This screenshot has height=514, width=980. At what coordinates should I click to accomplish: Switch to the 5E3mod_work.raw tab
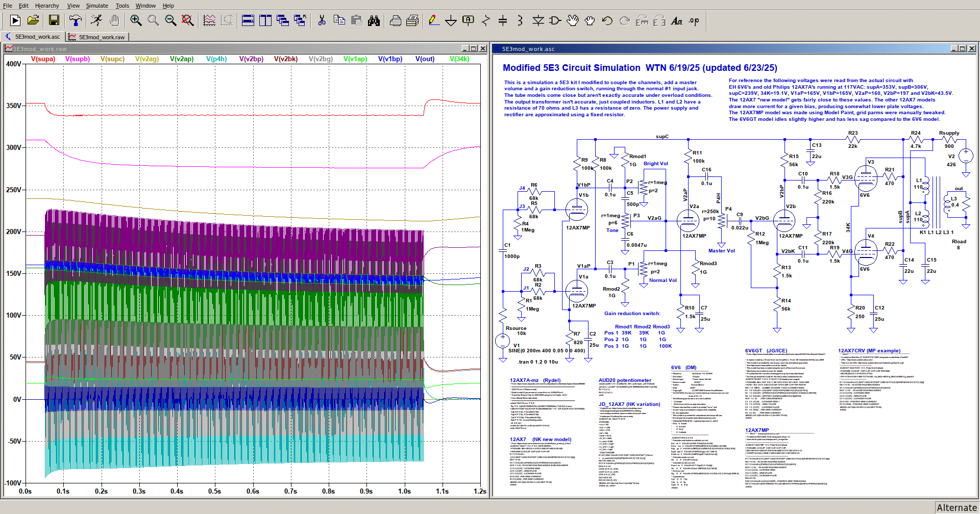click(x=97, y=37)
